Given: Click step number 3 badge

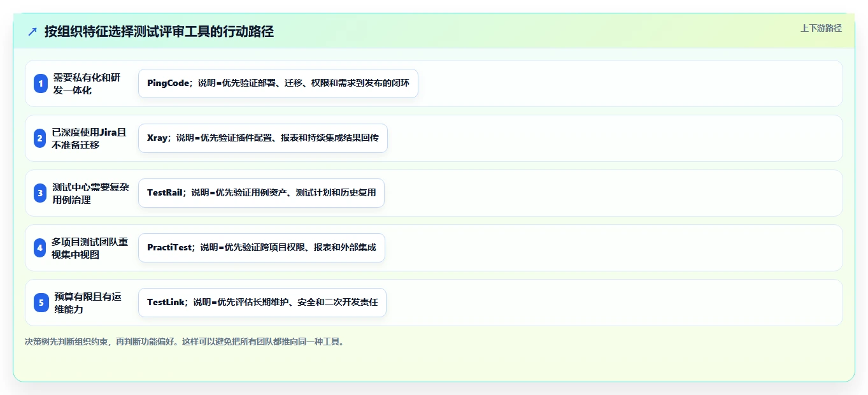Looking at the screenshot, I should pos(41,193).
